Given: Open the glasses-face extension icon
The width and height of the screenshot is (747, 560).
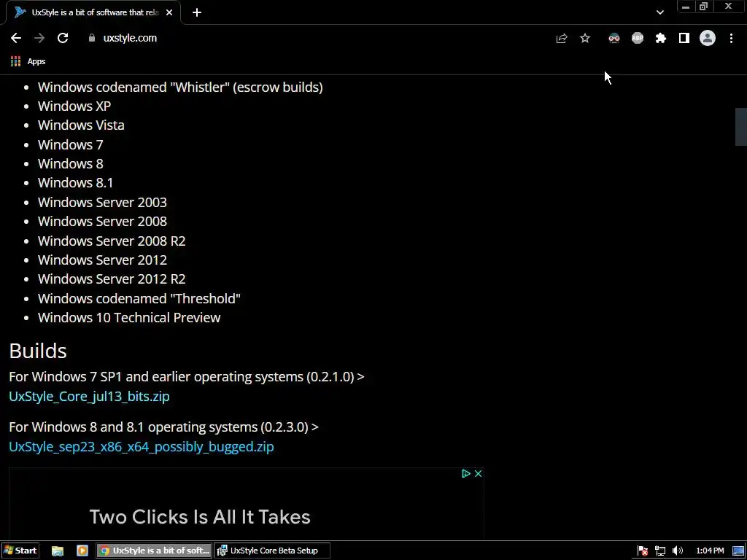Looking at the screenshot, I should coord(614,38).
